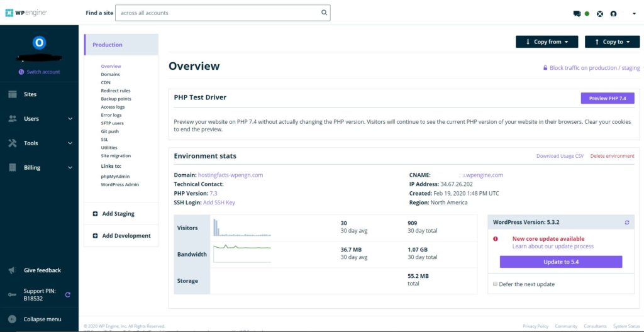Screen dimensions: 644x332
Task: Open the Community footer link
Action: (566, 326)
